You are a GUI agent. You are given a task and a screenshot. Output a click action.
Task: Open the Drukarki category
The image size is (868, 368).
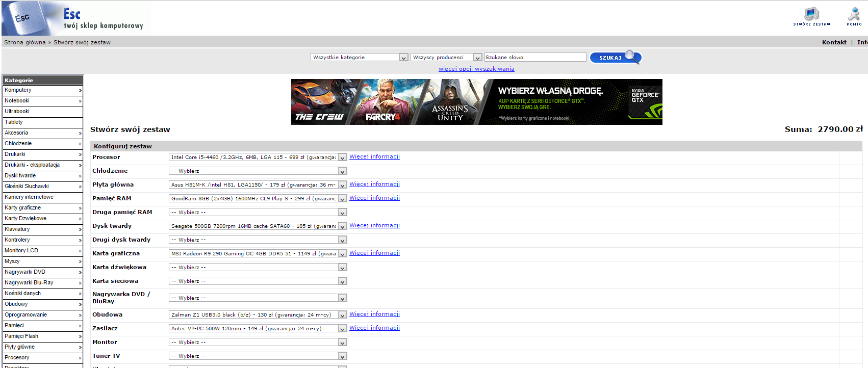click(43, 154)
